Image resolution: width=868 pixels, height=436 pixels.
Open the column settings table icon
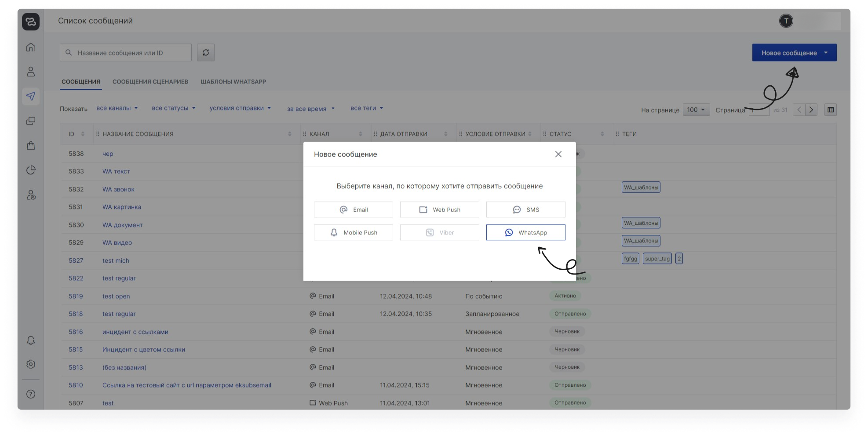[831, 110]
